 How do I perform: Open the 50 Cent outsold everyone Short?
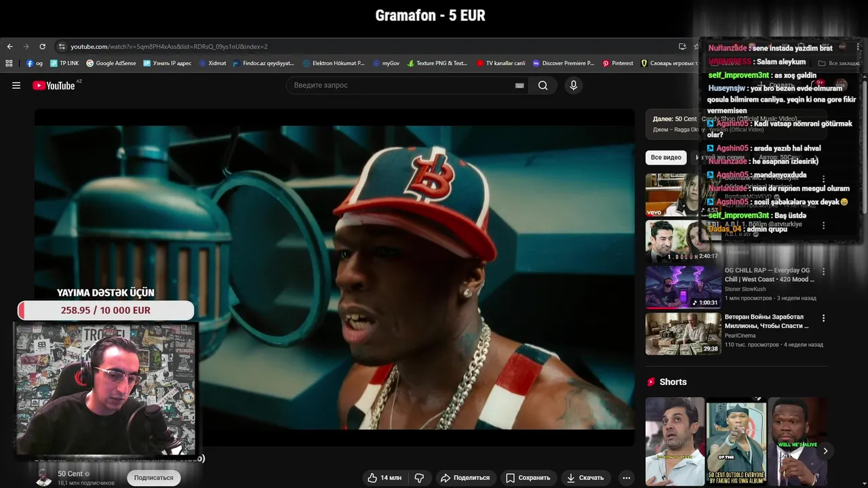736,441
